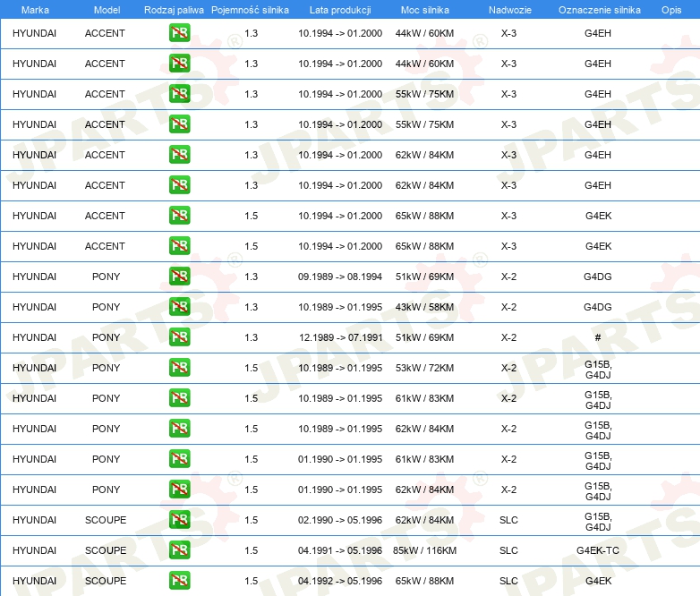Click HYUNDAI in the 85kW / 116KM row
The image size is (700, 596).
point(34,550)
